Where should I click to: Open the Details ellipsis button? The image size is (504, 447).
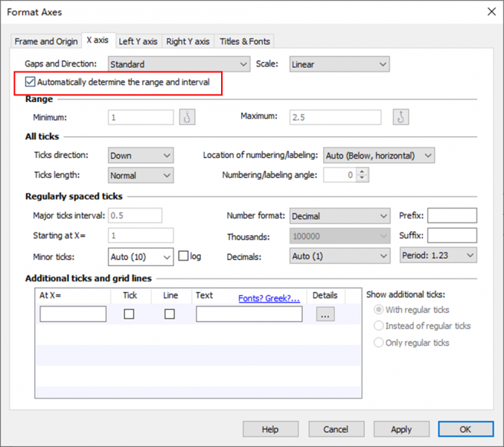325,314
